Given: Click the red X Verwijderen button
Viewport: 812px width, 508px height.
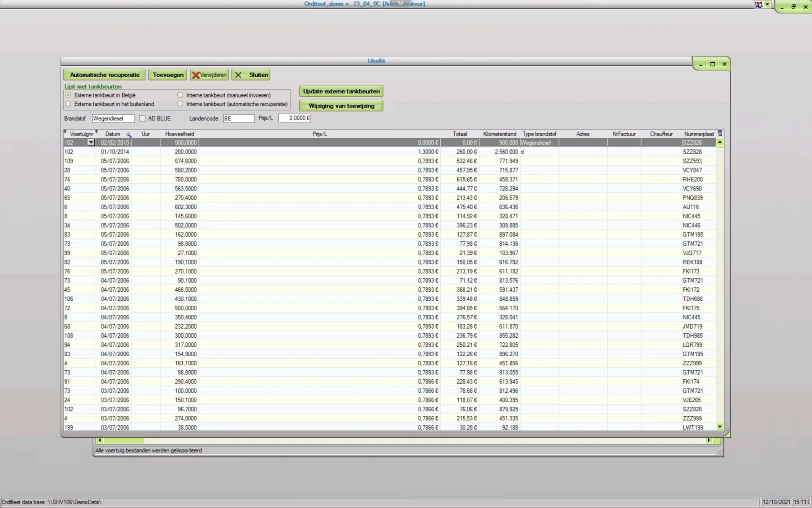Looking at the screenshot, I should click(209, 75).
